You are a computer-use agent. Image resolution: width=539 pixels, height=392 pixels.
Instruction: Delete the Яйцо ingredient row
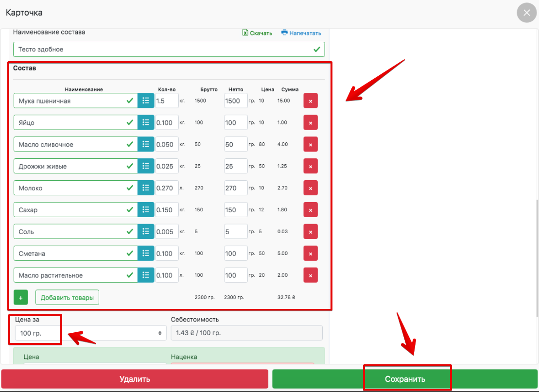(311, 122)
